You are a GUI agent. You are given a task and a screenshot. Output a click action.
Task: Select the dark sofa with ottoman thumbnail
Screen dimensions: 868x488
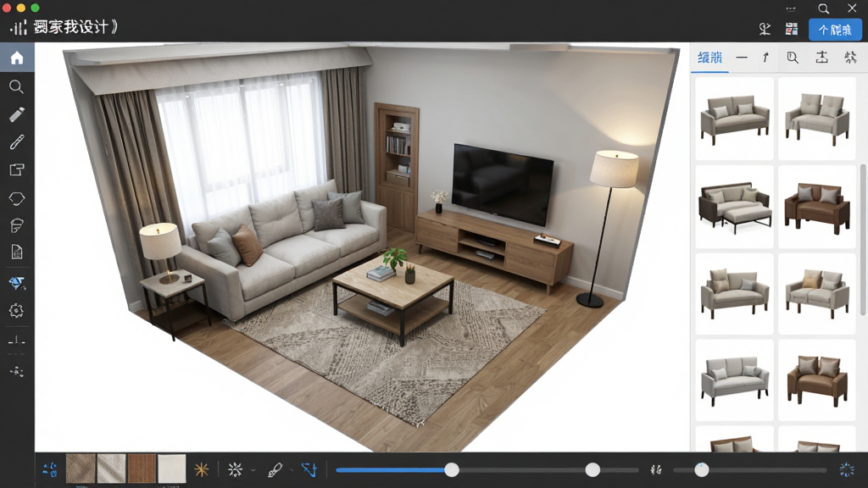point(735,207)
